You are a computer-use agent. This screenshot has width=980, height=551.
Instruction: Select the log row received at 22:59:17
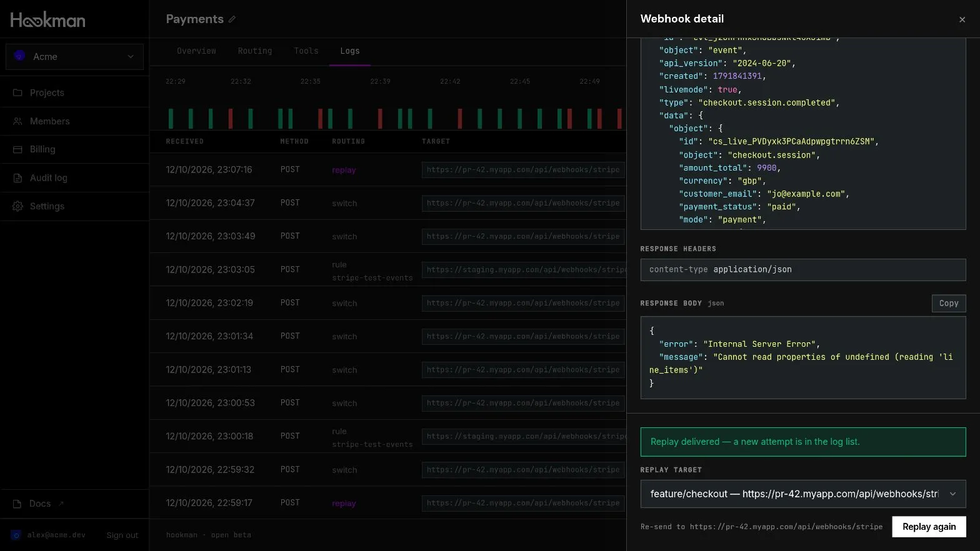coord(388,503)
